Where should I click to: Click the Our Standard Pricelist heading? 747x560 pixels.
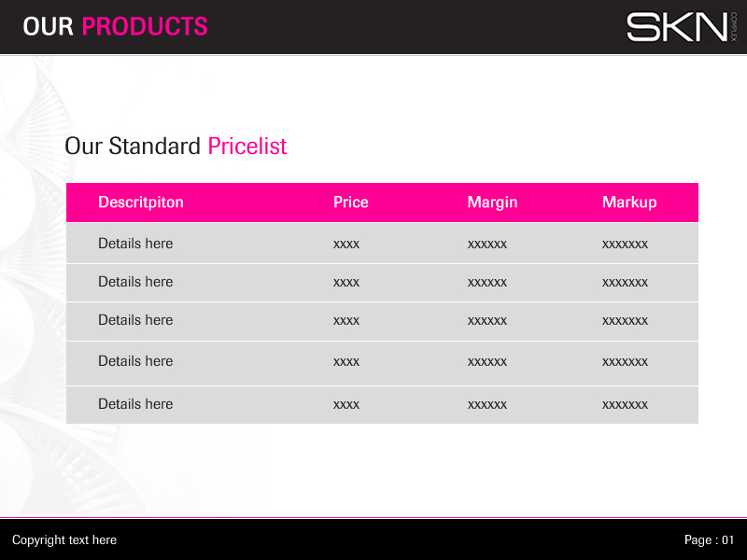pos(176,147)
